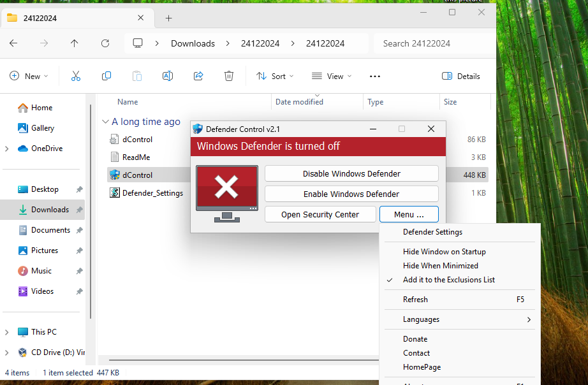Expand the CD Drive (D:) node
This screenshot has width=588, height=385.
7,352
